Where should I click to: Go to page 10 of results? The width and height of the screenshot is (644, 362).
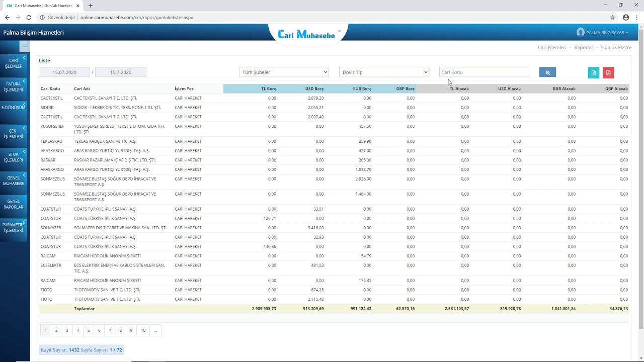click(143, 330)
